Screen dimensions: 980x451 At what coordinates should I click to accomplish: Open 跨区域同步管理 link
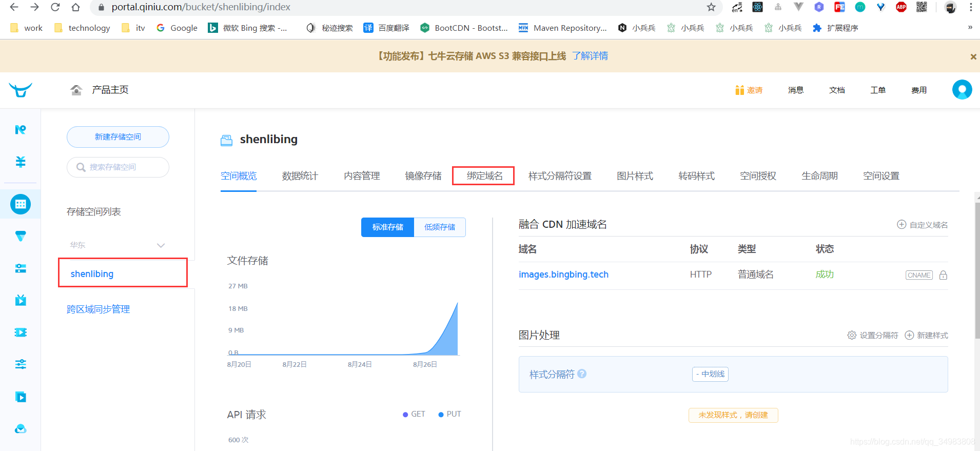pyautogui.click(x=98, y=309)
